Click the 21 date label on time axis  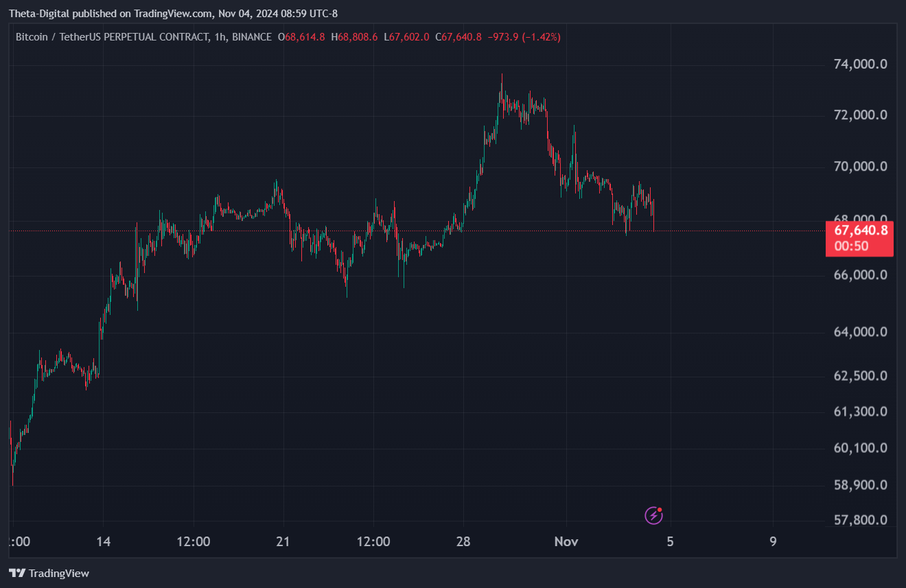coord(283,541)
